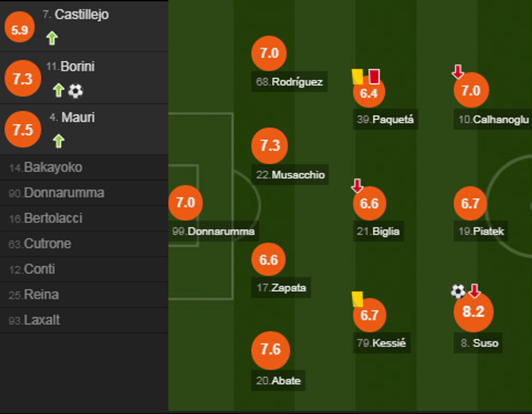Click the green sub-in arrow under Mauri
Image resolution: width=532 pixels, height=414 pixels.
click(59, 141)
